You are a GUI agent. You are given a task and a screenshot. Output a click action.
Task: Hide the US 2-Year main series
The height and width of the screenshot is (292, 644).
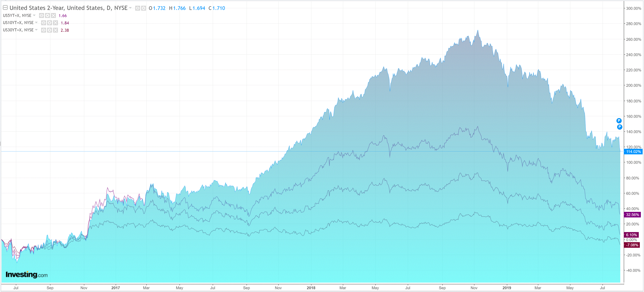pyautogui.click(x=137, y=8)
